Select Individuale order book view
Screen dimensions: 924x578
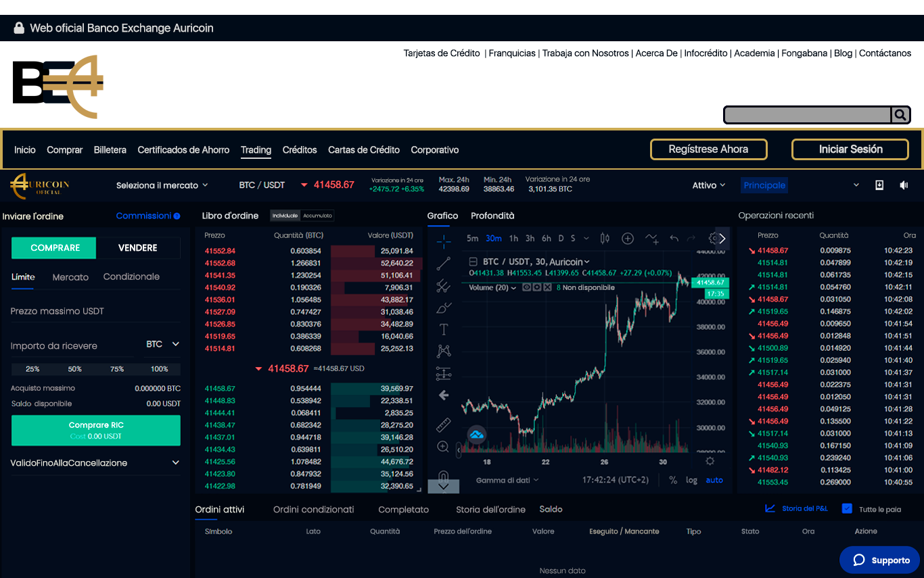pos(285,216)
